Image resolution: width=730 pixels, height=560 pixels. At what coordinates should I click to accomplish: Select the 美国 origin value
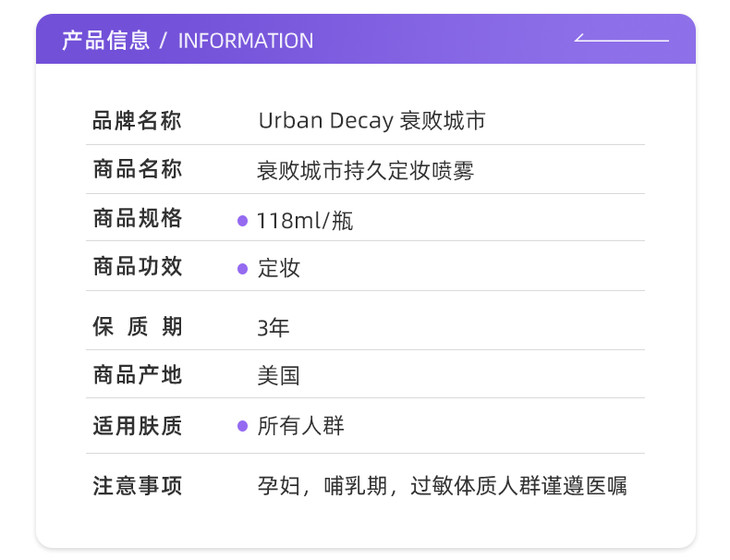click(x=279, y=376)
